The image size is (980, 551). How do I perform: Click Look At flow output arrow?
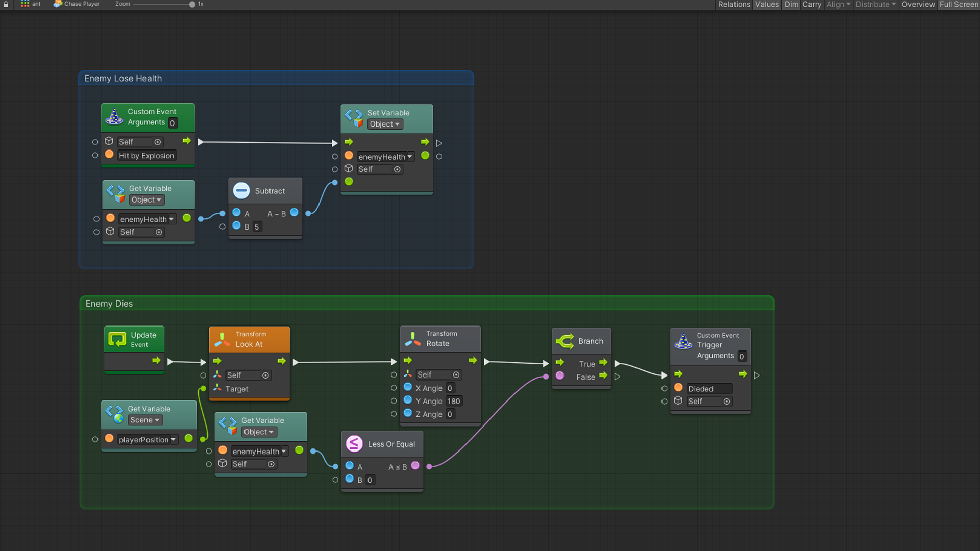tap(282, 361)
